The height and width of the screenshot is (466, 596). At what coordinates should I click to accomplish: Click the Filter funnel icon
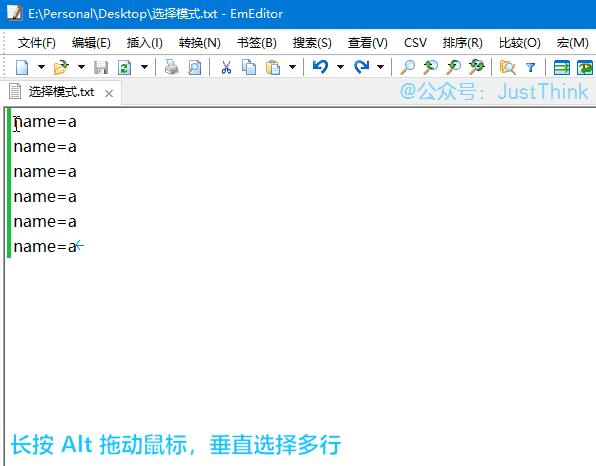tap(530, 68)
